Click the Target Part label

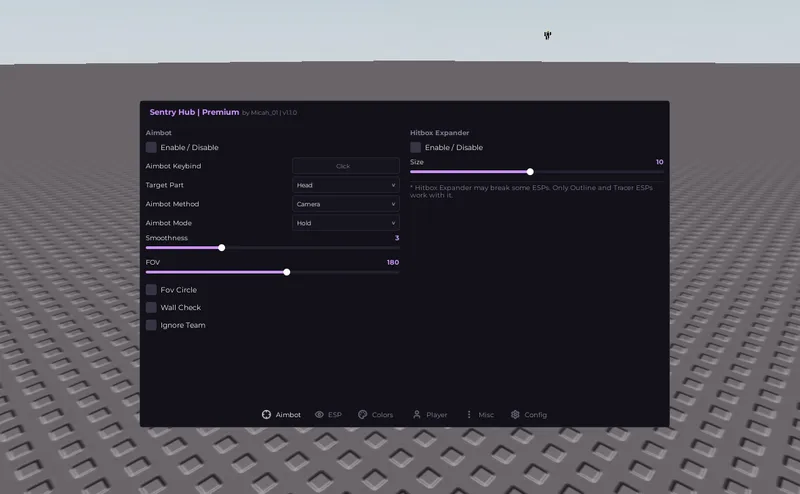pyautogui.click(x=164, y=185)
